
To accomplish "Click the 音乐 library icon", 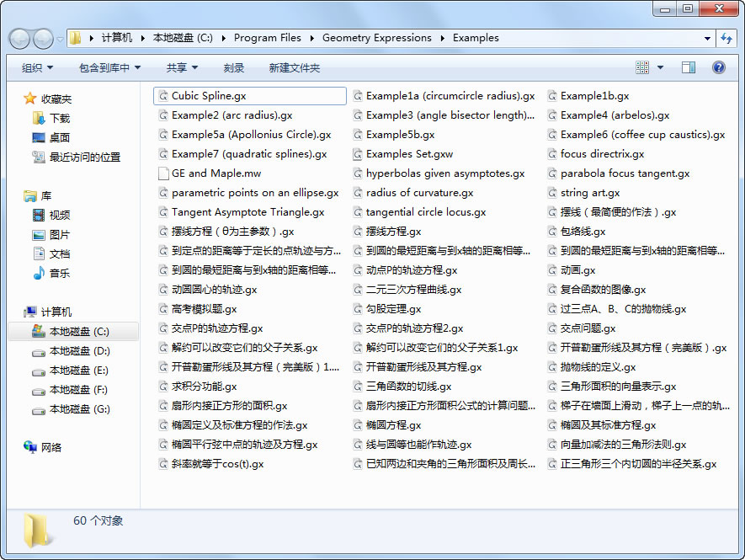I will [39, 274].
